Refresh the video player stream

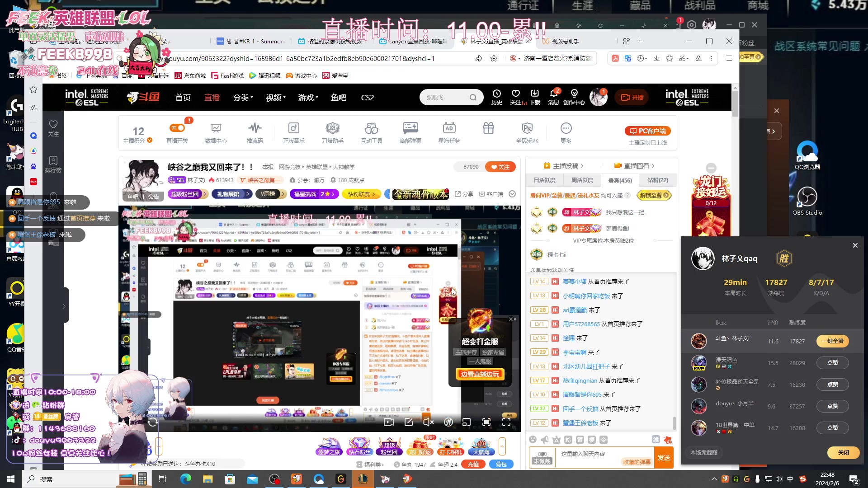152,422
